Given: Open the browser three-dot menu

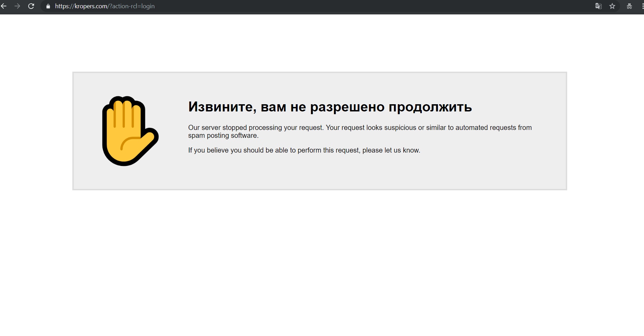Looking at the screenshot, I should pyautogui.click(x=642, y=6).
